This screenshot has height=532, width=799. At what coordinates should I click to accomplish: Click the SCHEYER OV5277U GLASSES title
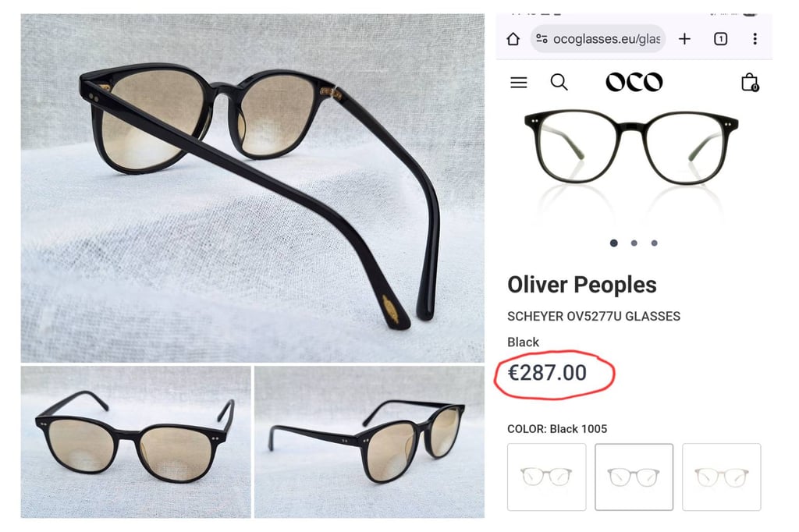click(x=594, y=317)
